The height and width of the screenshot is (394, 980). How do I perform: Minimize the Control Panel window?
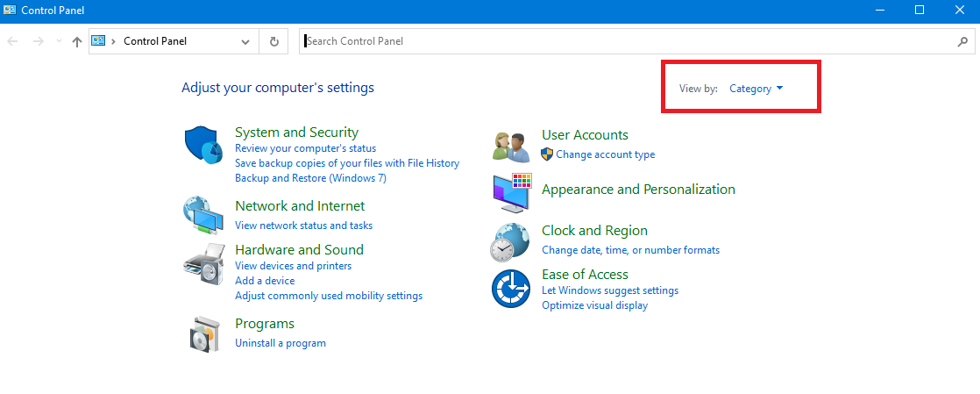[x=880, y=10]
